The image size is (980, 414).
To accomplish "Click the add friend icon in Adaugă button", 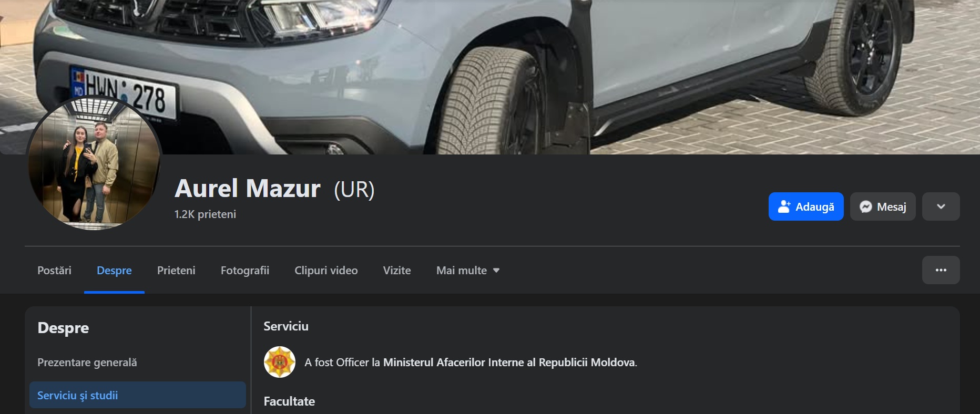I will (x=784, y=206).
